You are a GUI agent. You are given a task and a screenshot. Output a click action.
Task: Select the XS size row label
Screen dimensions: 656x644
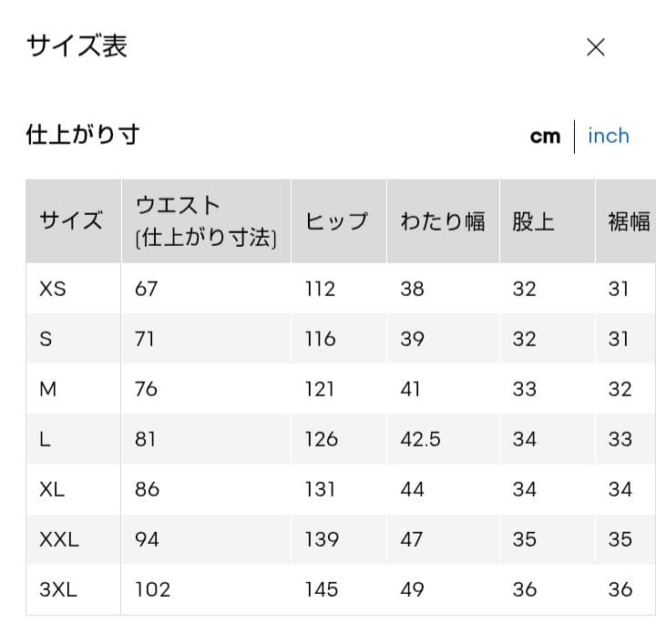[x=53, y=289]
